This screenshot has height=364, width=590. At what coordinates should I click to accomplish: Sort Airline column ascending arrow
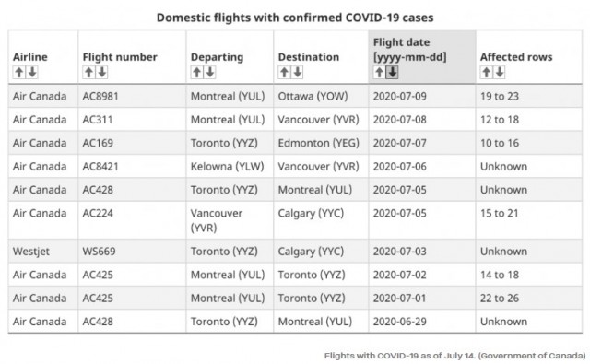pos(18,72)
